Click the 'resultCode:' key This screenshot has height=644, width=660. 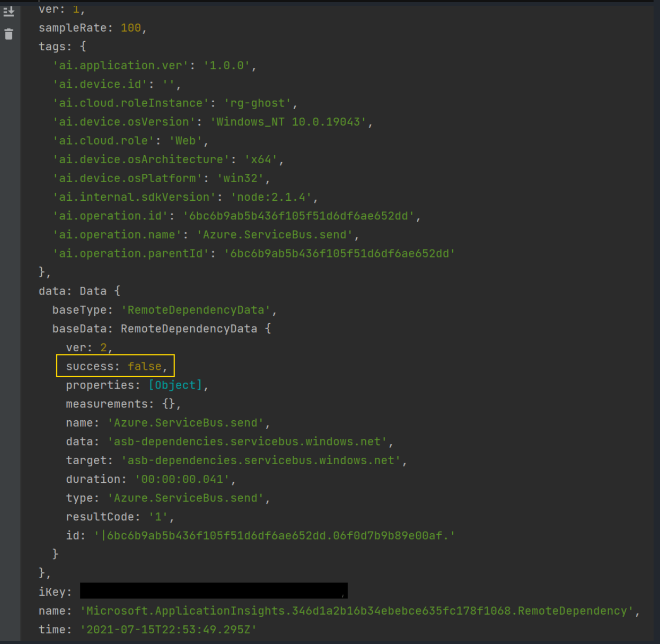(103, 517)
